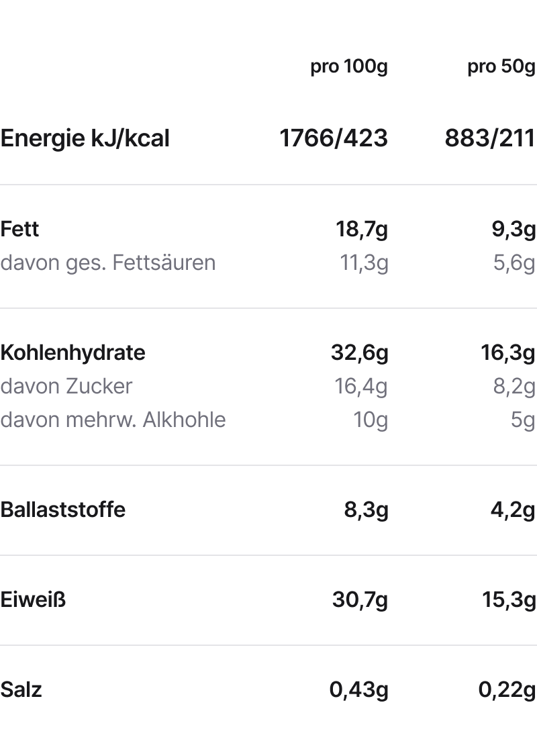Click the 8,2g sugar value
The image size is (537, 756).
pyautogui.click(x=514, y=387)
